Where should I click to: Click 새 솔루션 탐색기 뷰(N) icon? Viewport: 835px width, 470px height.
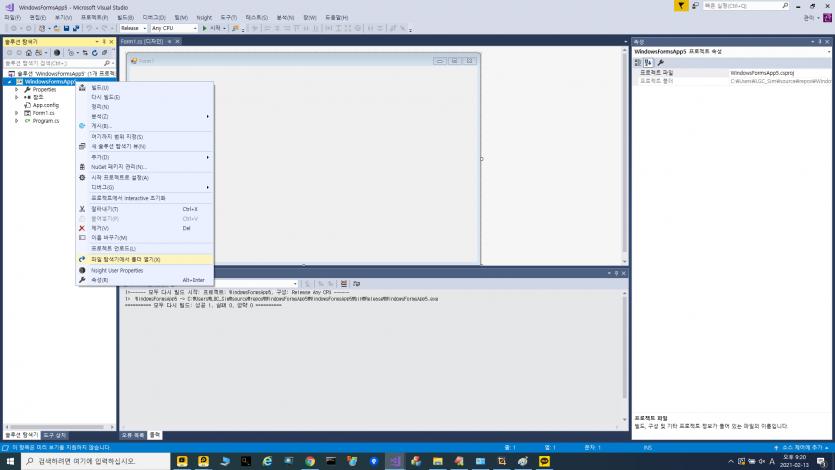point(82,146)
